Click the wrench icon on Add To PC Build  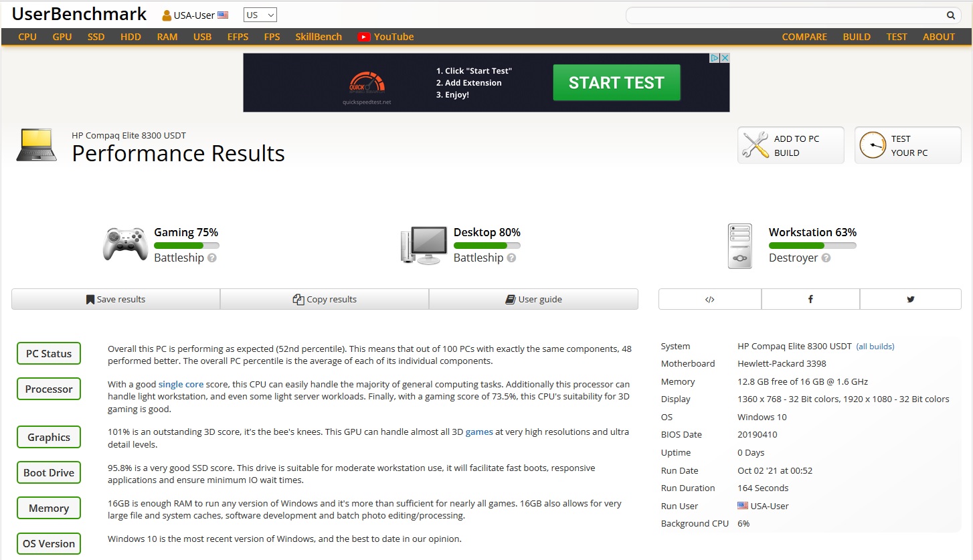pyautogui.click(x=758, y=145)
